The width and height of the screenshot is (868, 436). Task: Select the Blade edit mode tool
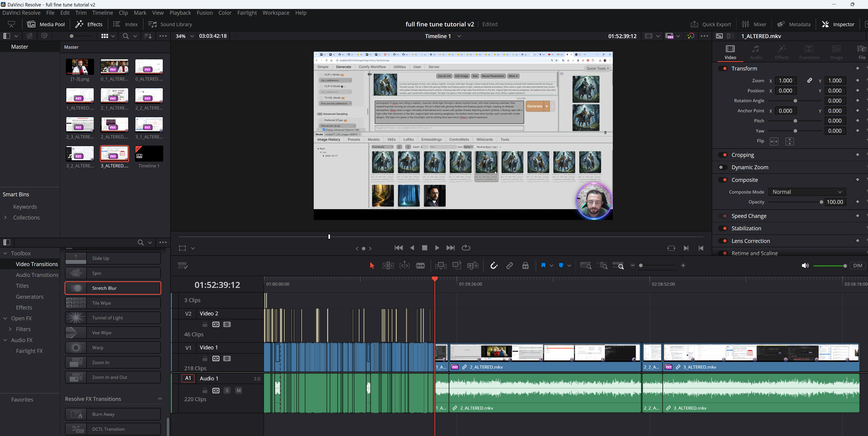420,266
